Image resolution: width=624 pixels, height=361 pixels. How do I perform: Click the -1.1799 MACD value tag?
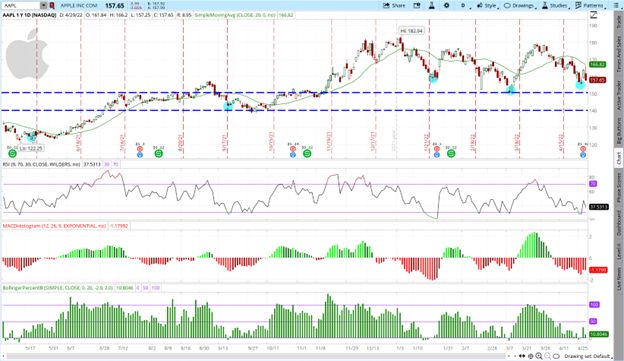click(598, 270)
